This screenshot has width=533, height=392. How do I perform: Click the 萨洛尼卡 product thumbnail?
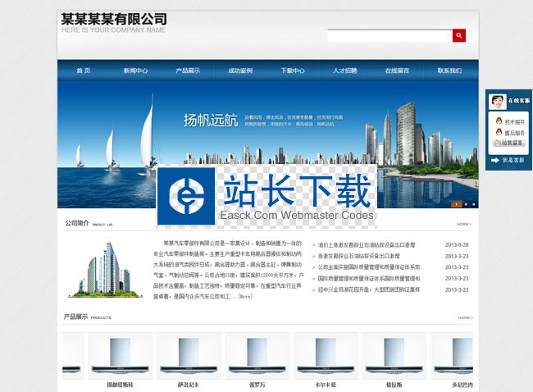(189, 356)
